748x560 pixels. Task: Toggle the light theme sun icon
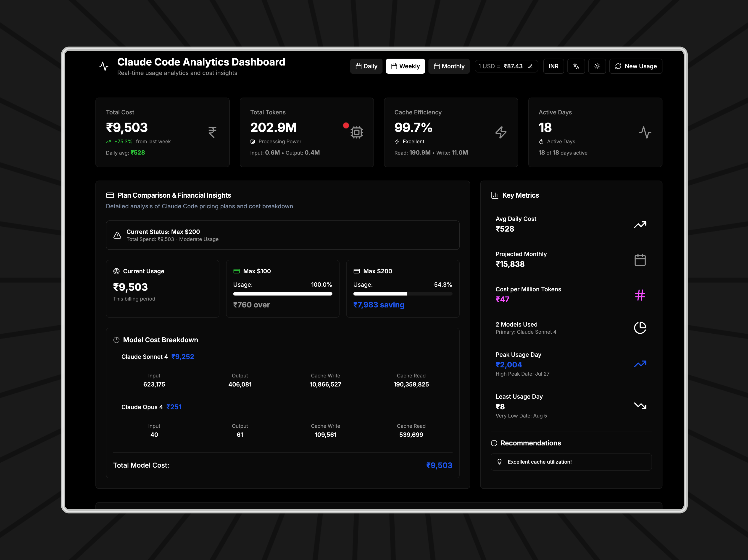pyautogui.click(x=597, y=66)
